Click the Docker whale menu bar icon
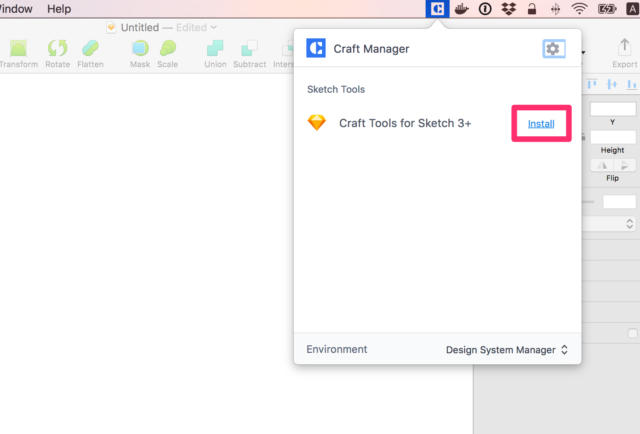Image resolution: width=640 pixels, height=434 pixels. tap(461, 9)
